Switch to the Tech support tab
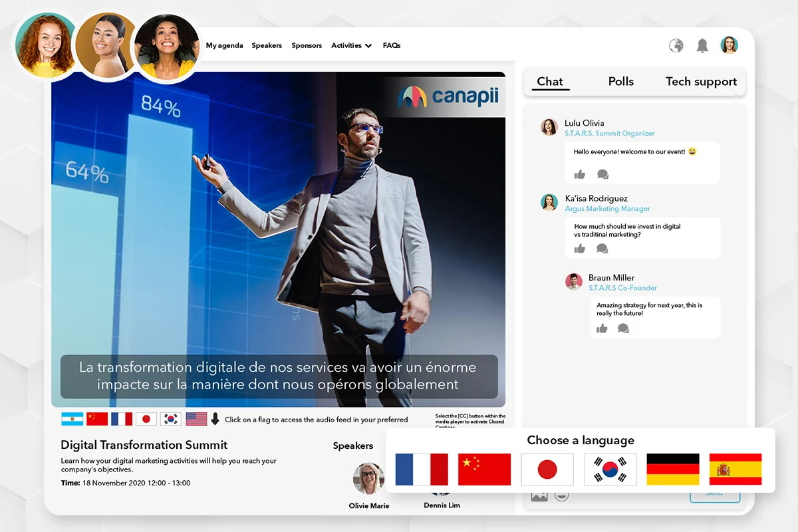This screenshot has height=532, width=798. 702,81
